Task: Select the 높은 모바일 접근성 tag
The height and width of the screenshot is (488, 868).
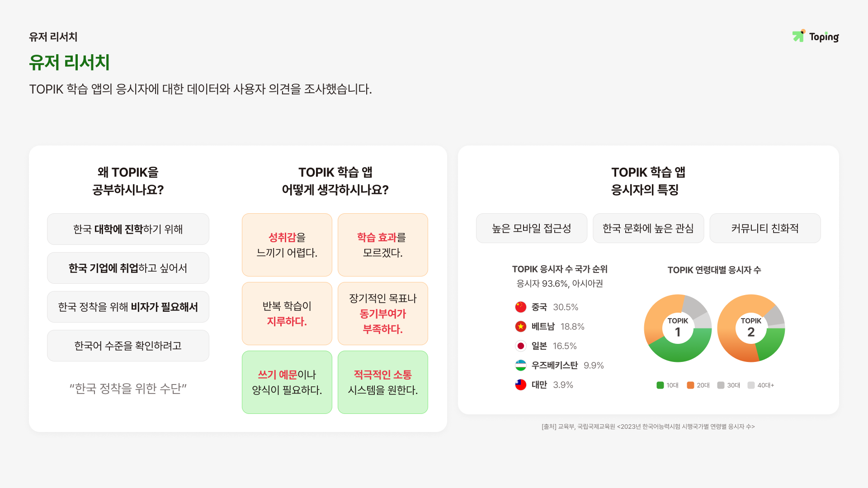Action: pyautogui.click(x=532, y=228)
